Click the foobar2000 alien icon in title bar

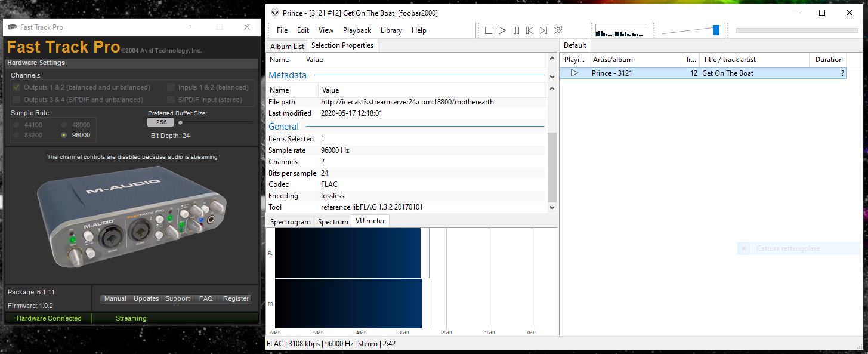pos(275,13)
